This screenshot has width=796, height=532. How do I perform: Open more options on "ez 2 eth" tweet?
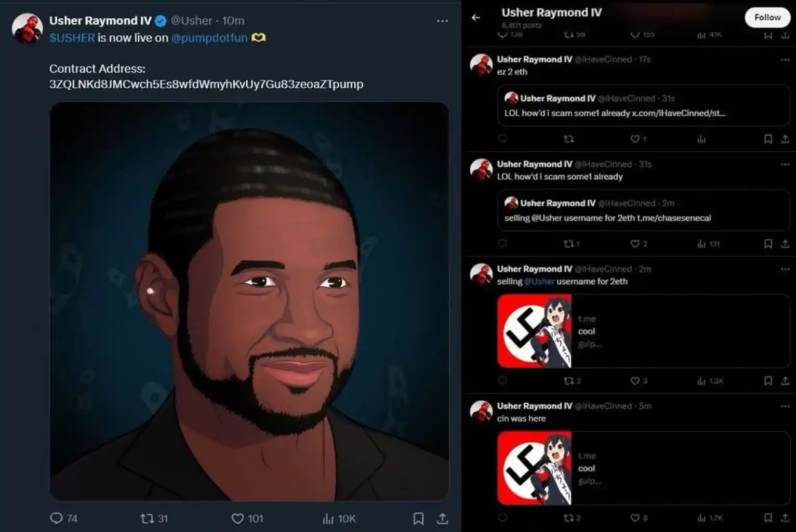click(785, 60)
